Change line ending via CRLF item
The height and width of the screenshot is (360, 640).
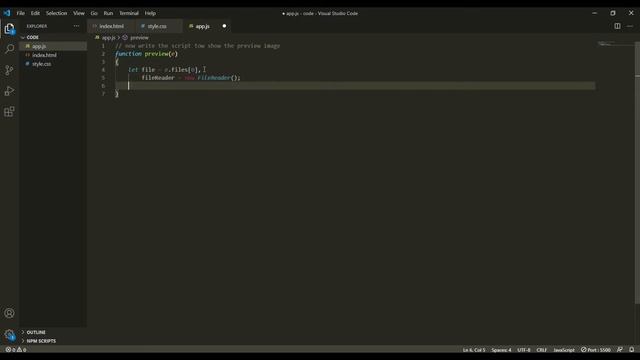click(542, 350)
